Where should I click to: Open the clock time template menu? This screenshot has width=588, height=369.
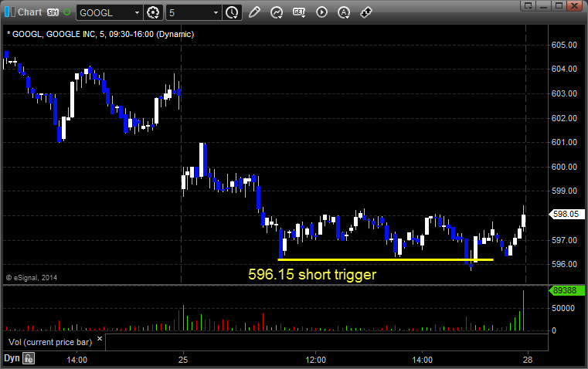232,12
